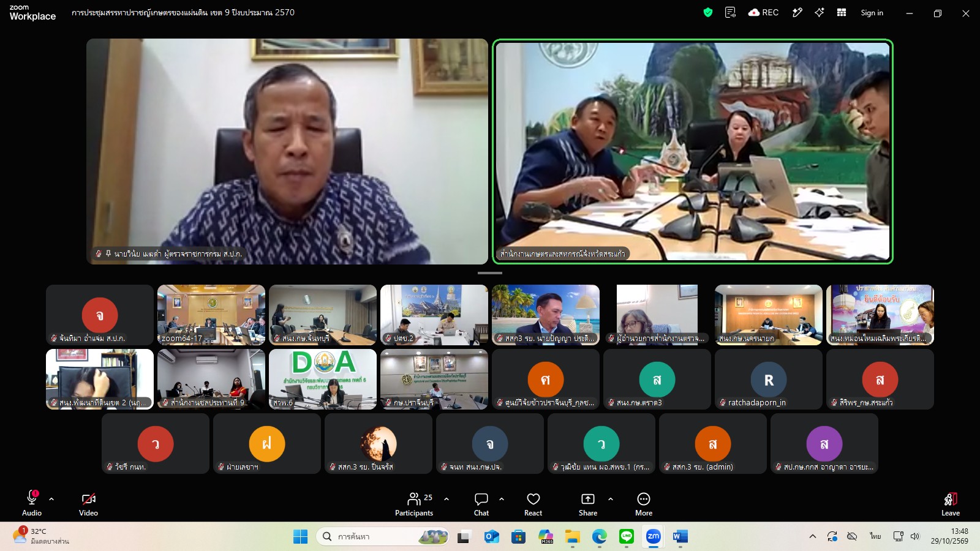Expand audio options arrow next to Audio

tap(51, 499)
